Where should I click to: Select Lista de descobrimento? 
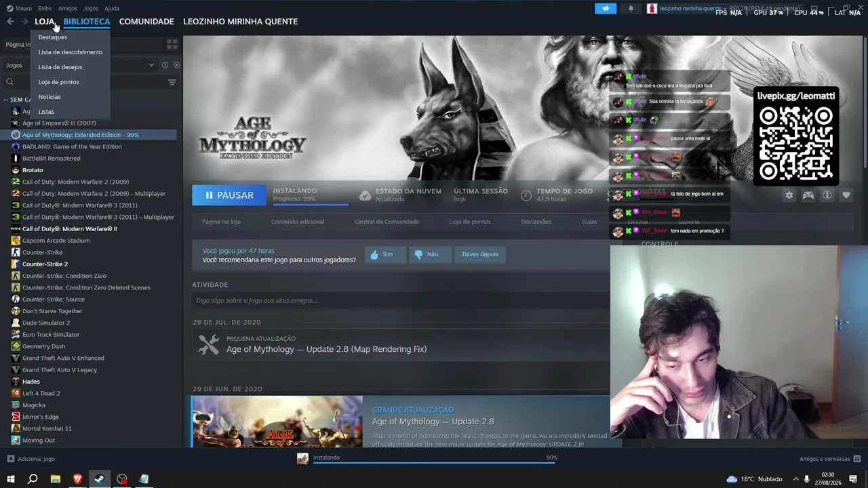pos(70,52)
